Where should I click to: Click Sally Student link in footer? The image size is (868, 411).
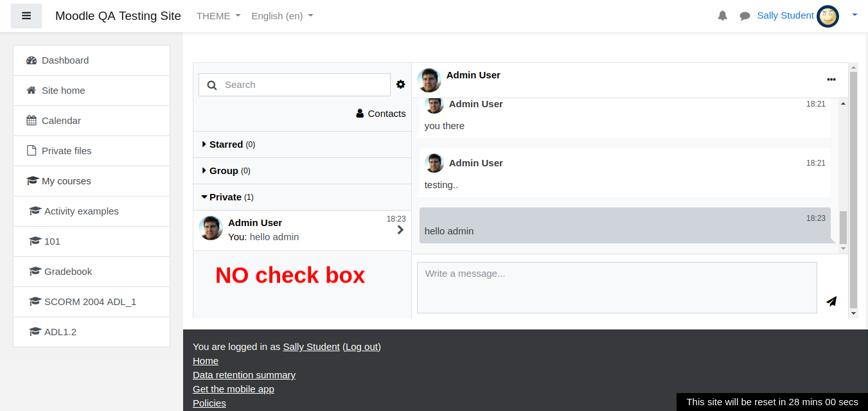(311, 347)
